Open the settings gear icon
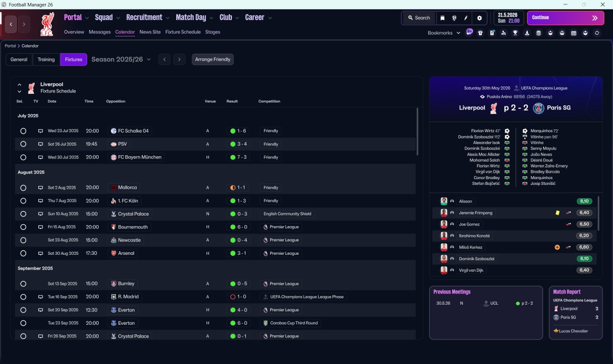Screen dimensions: 613x364 [x=479, y=18]
